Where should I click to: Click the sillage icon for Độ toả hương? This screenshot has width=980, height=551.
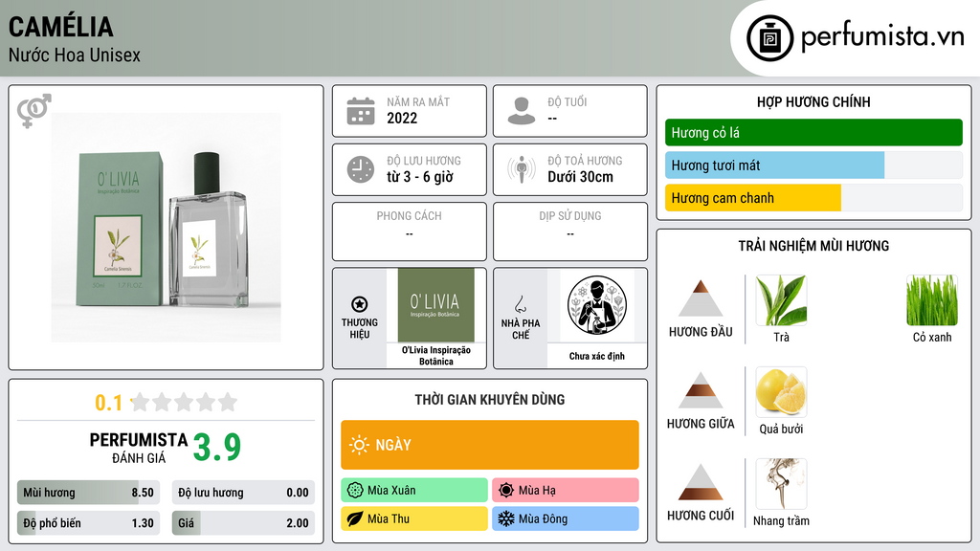[522, 169]
